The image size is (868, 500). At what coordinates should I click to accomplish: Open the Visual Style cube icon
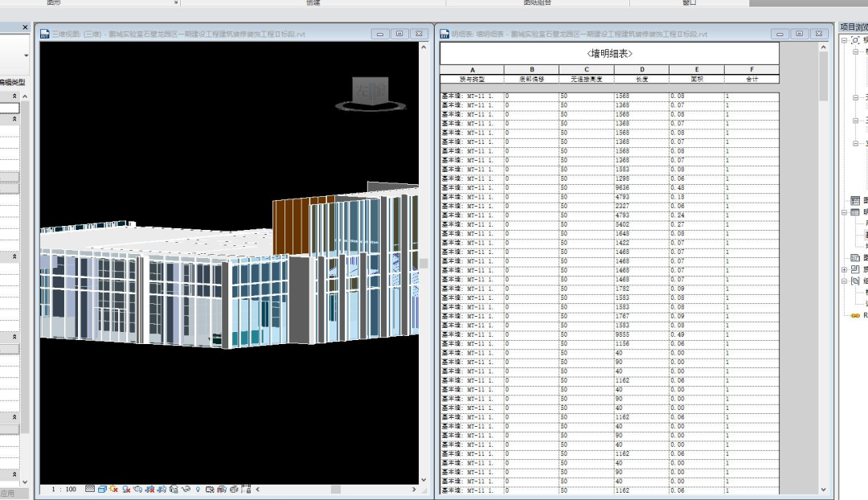pos(102,489)
